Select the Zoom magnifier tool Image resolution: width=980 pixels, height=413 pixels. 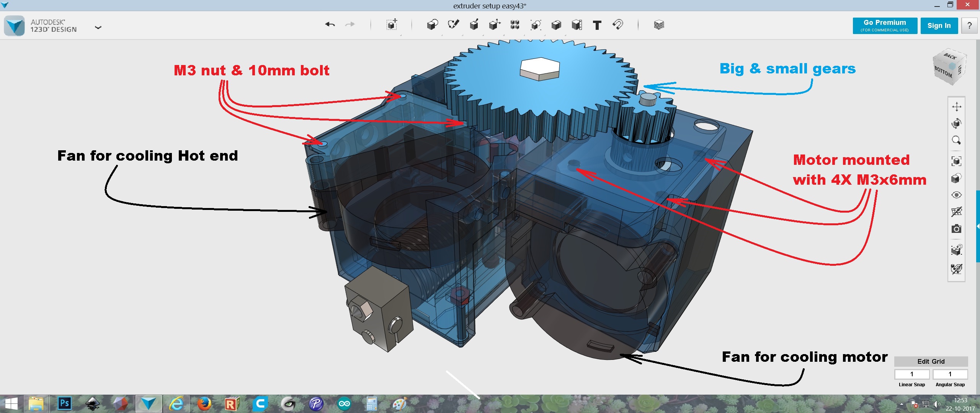click(x=956, y=140)
